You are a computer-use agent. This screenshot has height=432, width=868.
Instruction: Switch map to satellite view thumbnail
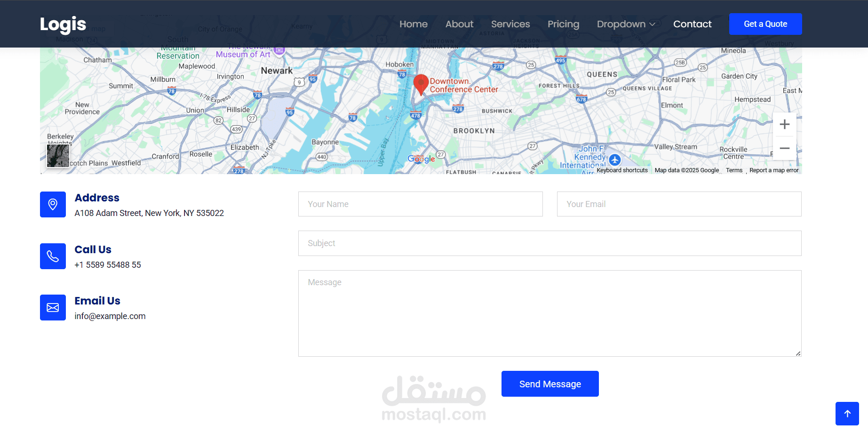click(x=58, y=156)
